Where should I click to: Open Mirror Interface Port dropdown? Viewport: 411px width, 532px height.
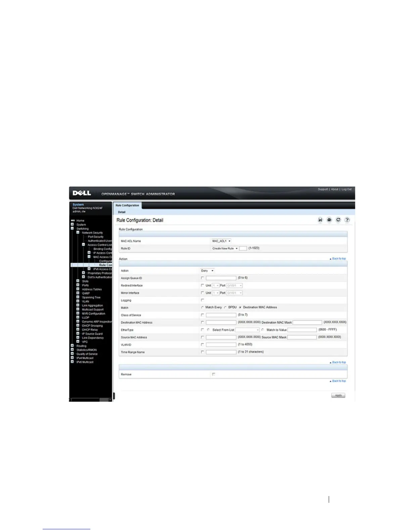[234, 293]
